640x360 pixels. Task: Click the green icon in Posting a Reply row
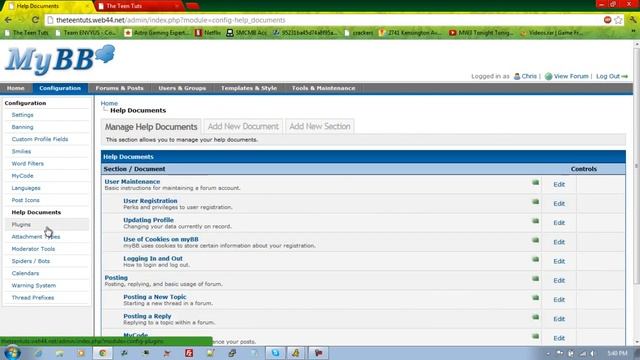[x=536, y=317]
